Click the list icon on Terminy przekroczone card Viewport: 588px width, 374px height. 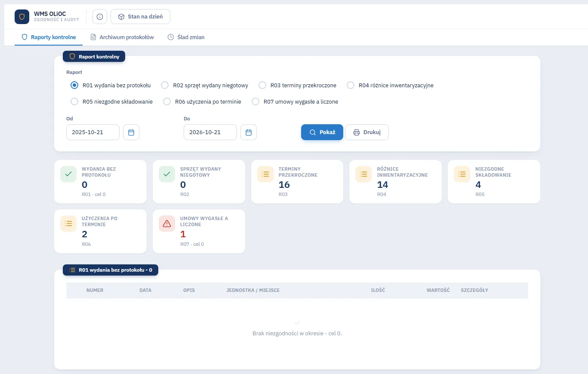(265, 174)
